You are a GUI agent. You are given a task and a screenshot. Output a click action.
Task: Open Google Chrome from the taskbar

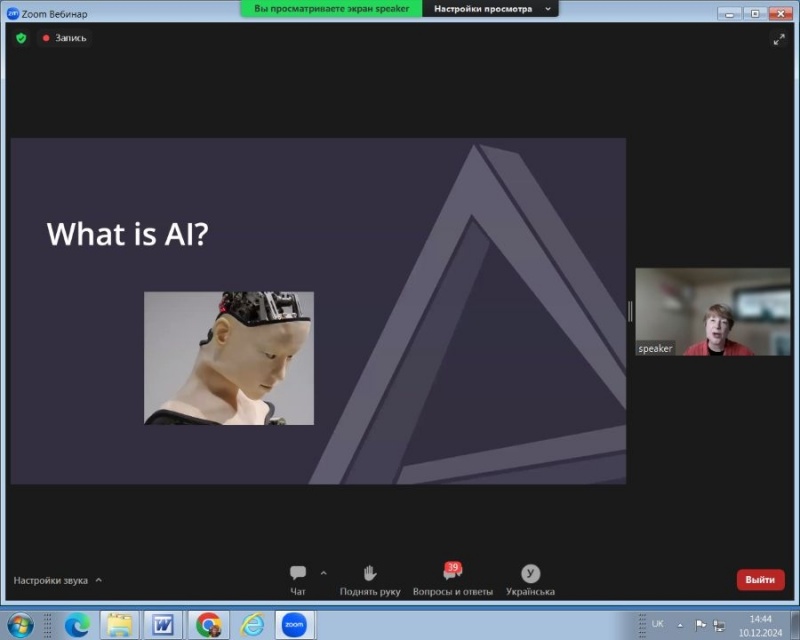coord(208,625)
